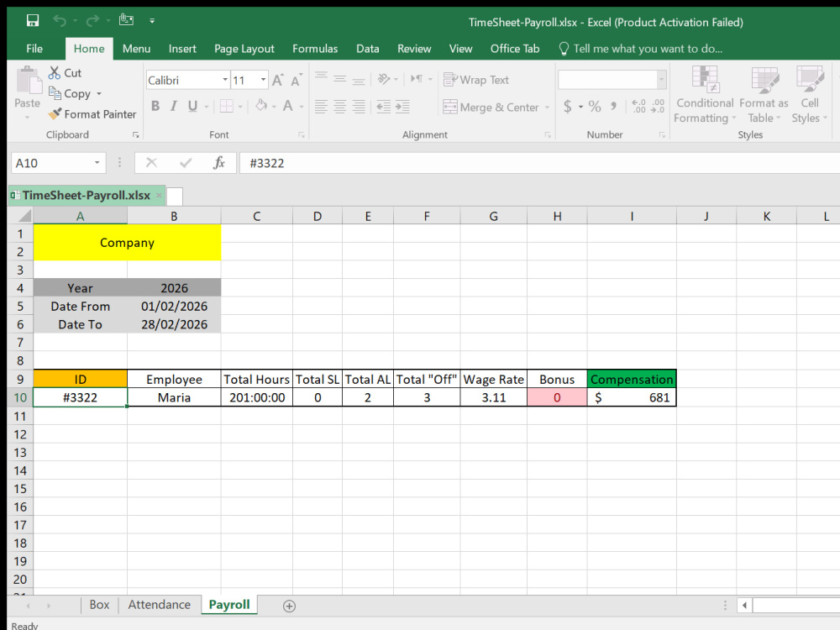Viewport: 840px width, 630px height.
Task: Click the Paste clipboard icon
Action: (x=28, y=79)
